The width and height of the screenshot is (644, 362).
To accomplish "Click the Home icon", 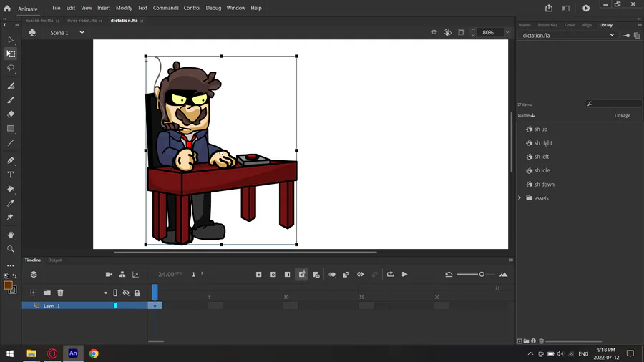I will [7, 8].
